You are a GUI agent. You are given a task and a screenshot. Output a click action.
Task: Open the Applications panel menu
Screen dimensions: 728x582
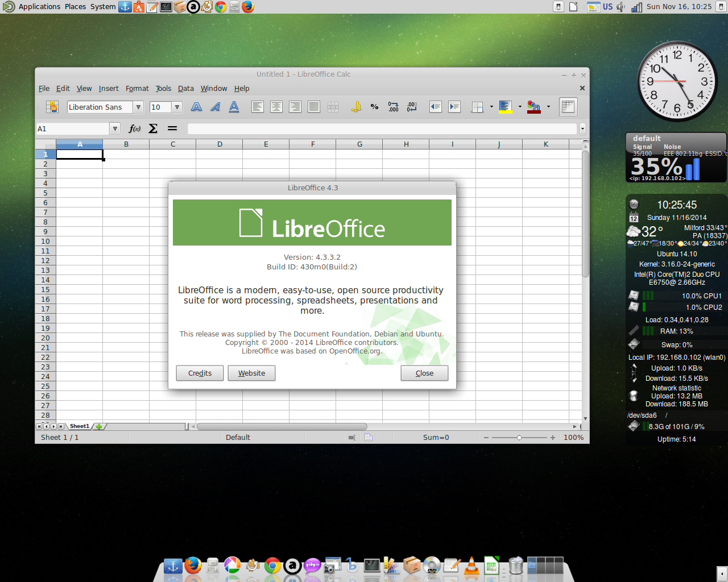pyautogui.click(x=39, y=7)
